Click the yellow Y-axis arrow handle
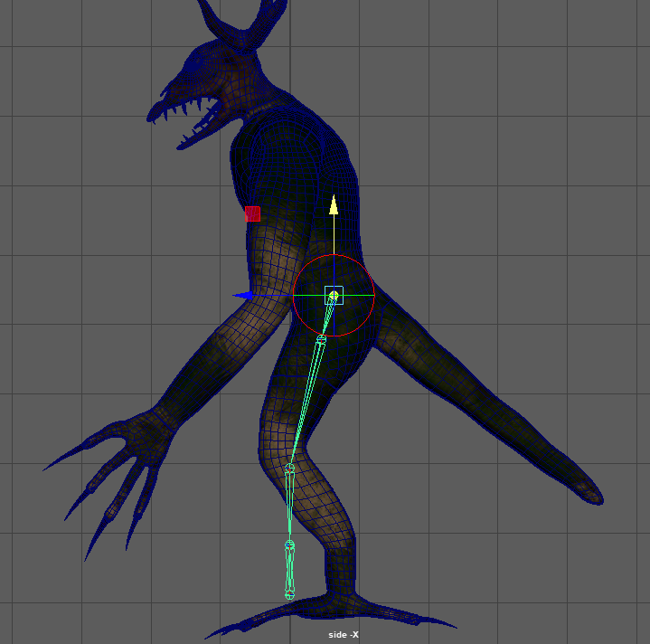This screenshot has height=644, width=650. point(334,205)
